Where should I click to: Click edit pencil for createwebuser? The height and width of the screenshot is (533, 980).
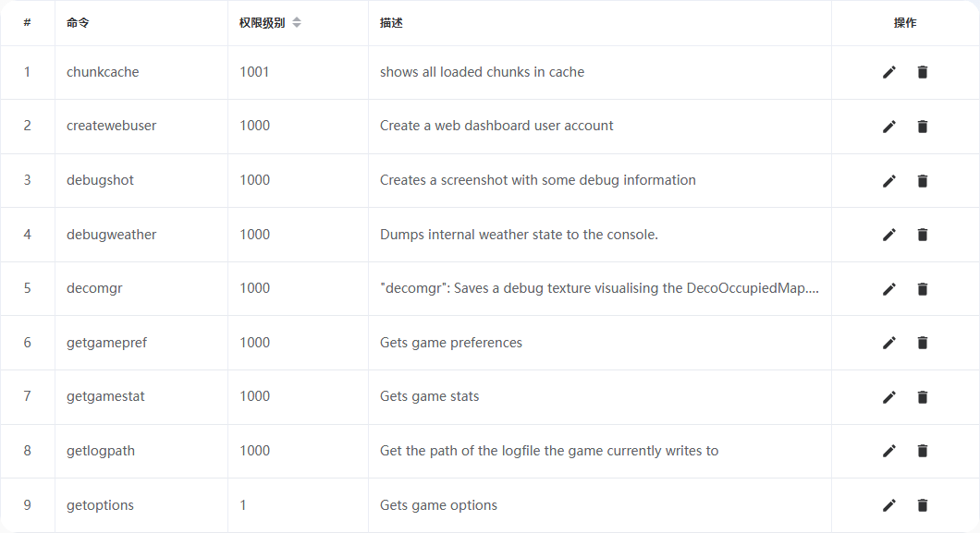point(888,127)
